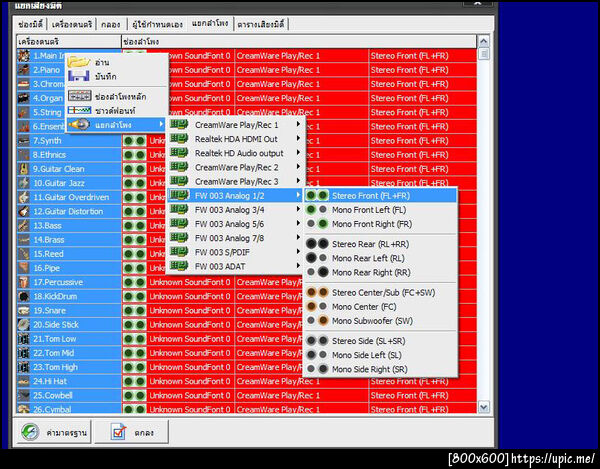Click the Guitar Clean instrument icon

pyautogui.click(x=24, y=169)
